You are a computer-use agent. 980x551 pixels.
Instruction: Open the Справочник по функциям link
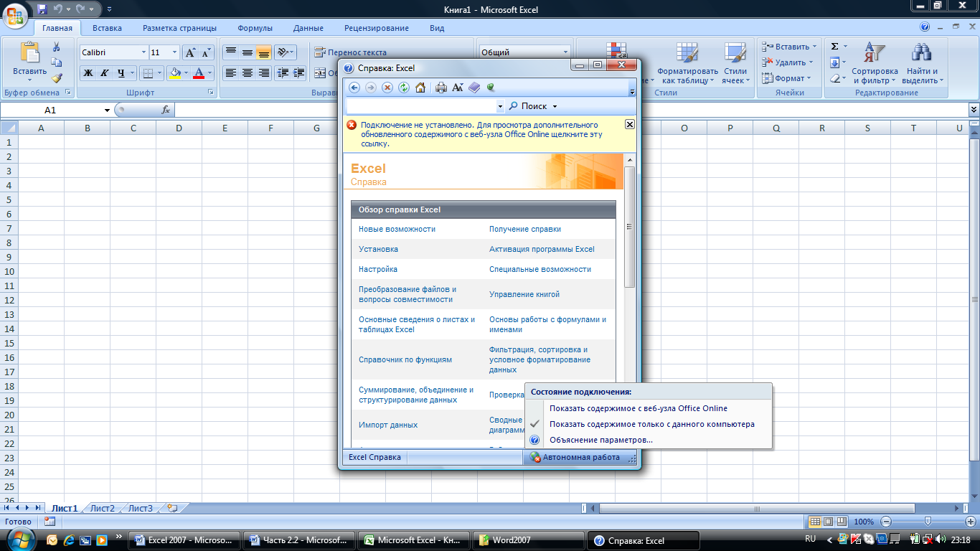[405, 359]
